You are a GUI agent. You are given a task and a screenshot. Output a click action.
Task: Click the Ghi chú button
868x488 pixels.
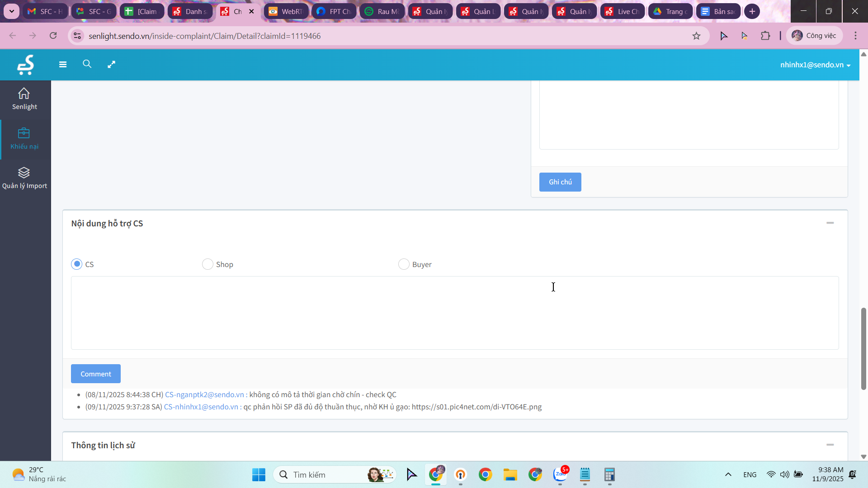click(x=560, y=182)
